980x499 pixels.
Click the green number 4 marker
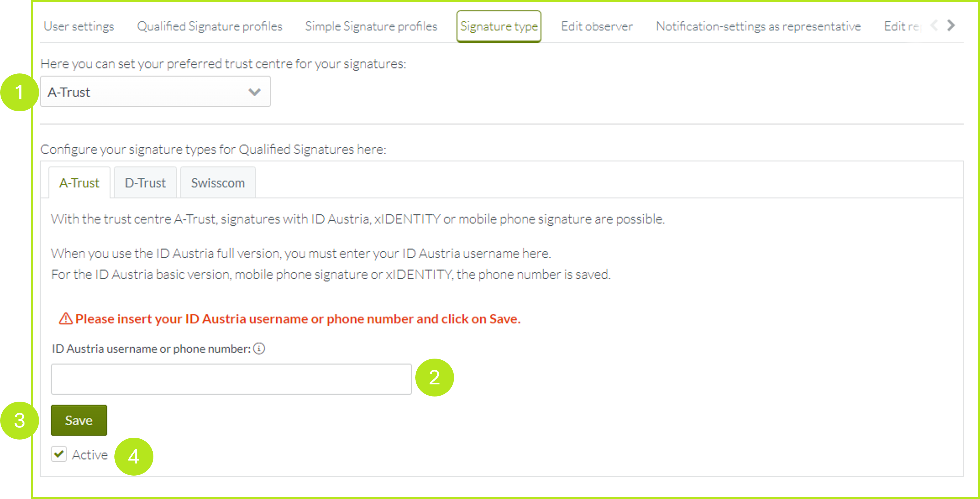134,456
